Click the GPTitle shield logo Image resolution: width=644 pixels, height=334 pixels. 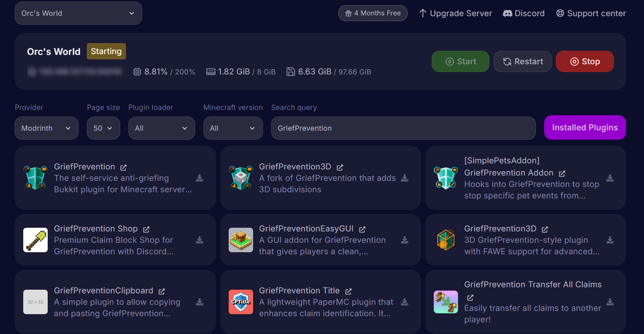coord(241,302)
